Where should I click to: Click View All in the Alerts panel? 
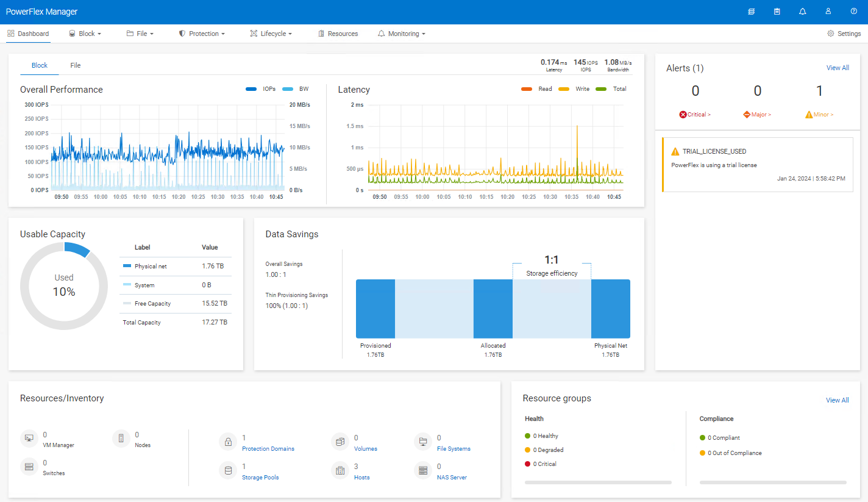[x=838, y=68]
